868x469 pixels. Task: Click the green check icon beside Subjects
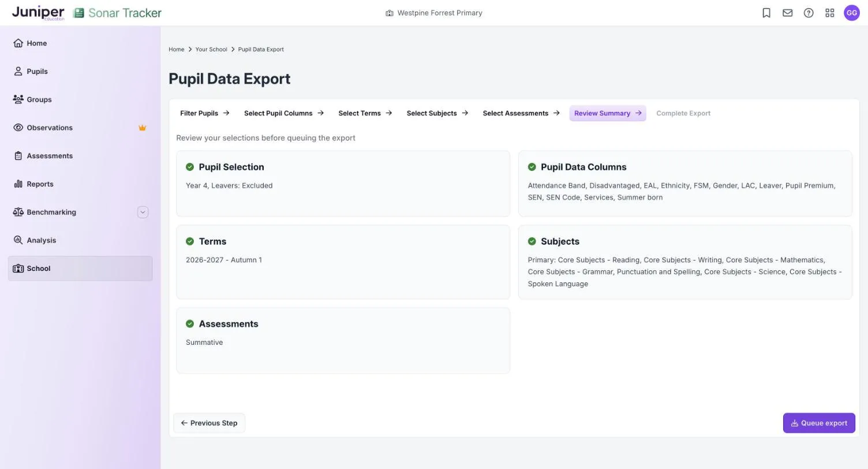(x=532, y=241)
